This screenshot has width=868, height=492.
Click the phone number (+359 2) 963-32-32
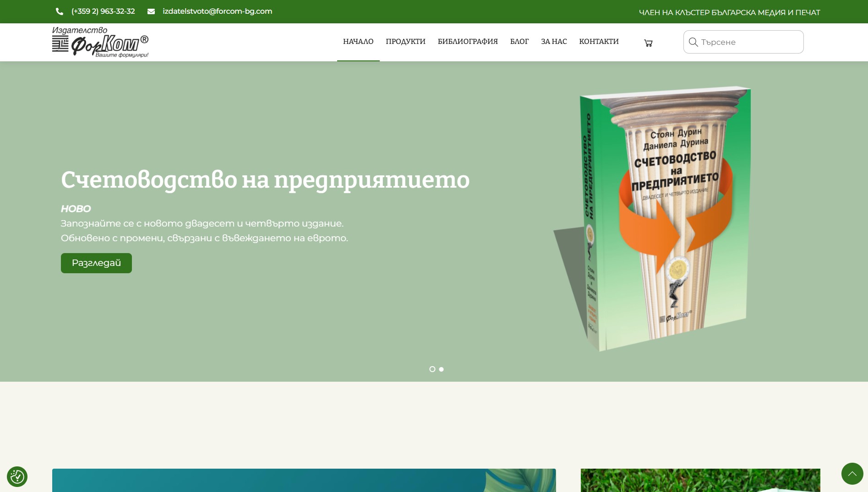[103, 11]
